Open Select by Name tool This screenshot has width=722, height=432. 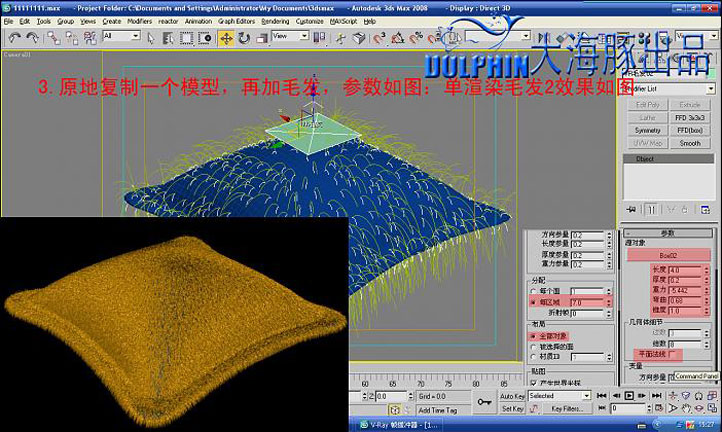click(x=168, y=38)
